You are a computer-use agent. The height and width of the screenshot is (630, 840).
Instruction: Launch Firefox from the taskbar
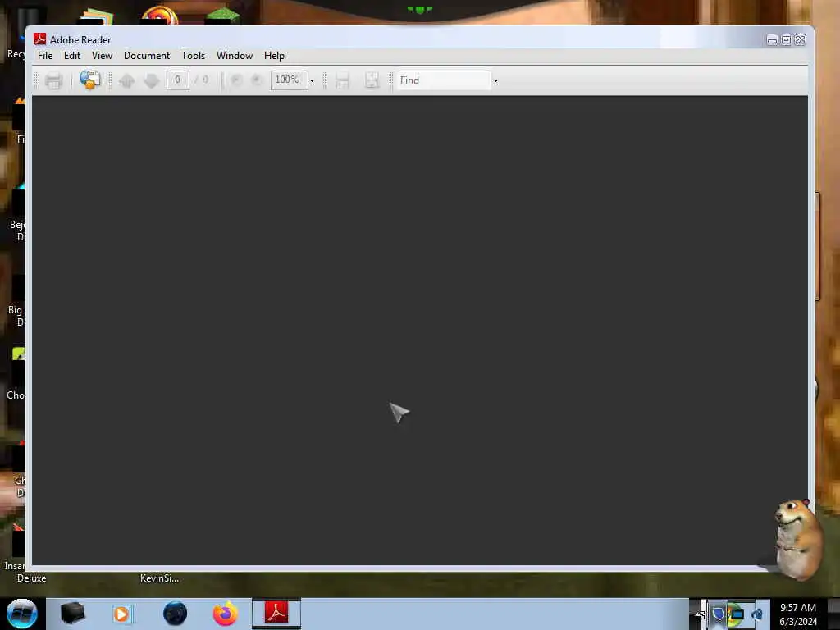[x=226, y=614]
